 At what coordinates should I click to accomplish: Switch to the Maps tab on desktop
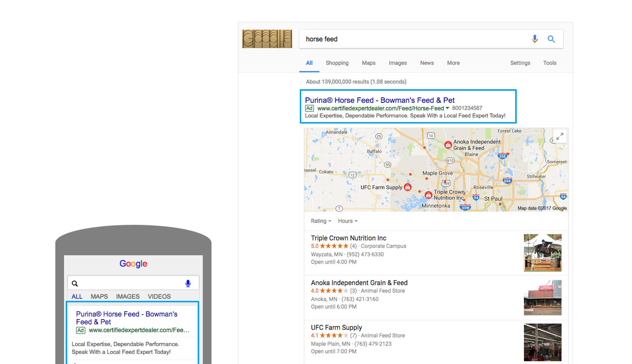[x=369, y=63]
